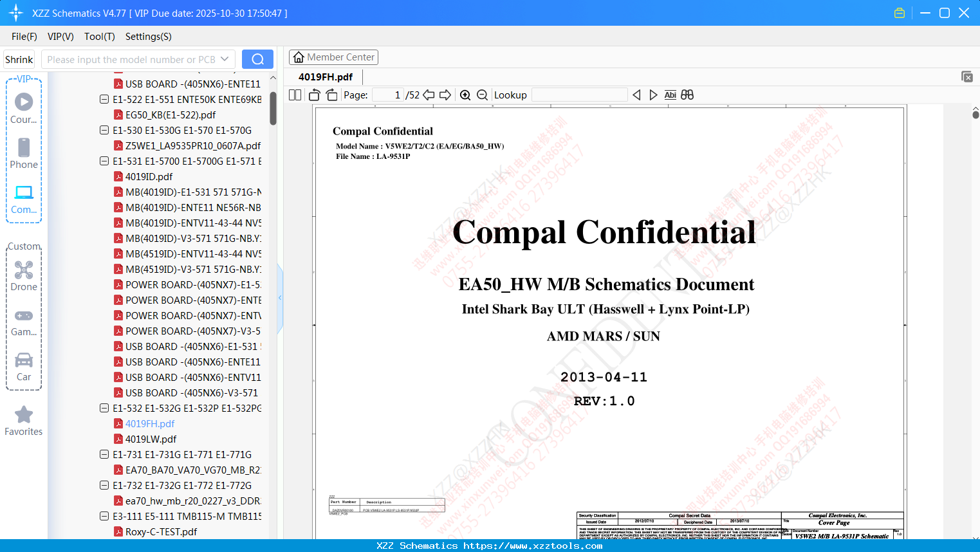
Task: Open the model number dropdown arrow
Action: 225,59
